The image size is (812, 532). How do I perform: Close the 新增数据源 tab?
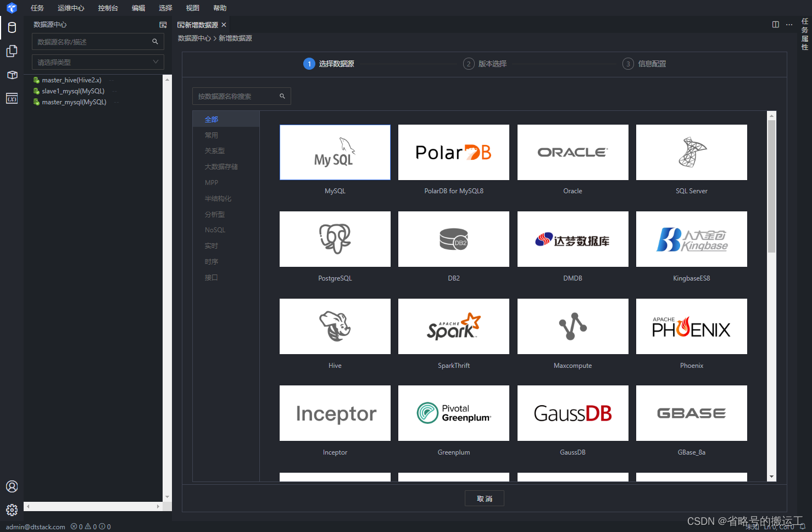(x=224, y=25)
